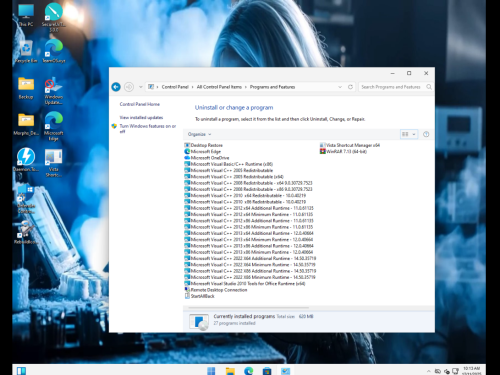Launch File Explorer from taskbar
Image resolution: width=500 pixels, height=375 pixels.
point(230,371)
